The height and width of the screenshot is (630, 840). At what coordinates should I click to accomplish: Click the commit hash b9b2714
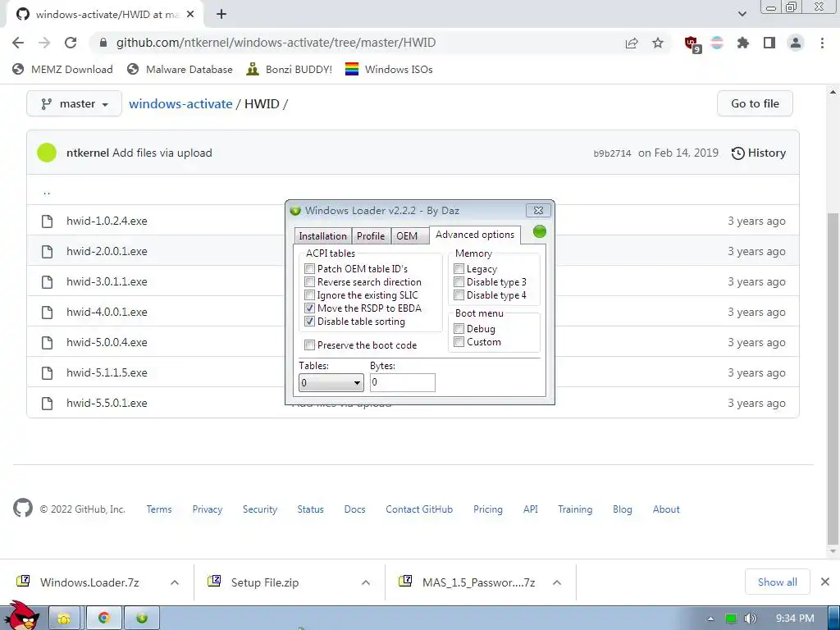(612, 153)
